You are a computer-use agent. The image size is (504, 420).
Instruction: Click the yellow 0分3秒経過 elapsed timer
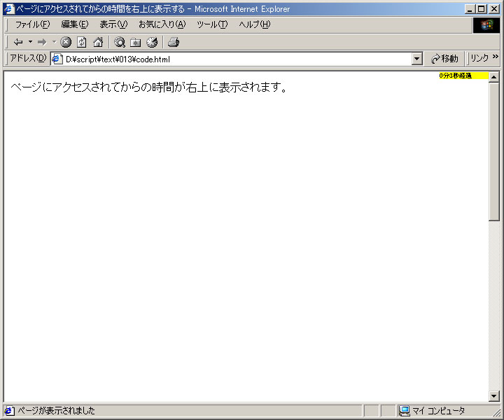tap(463, 76)
